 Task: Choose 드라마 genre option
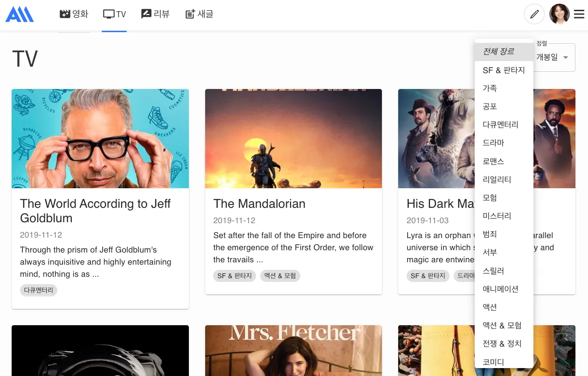coord(504,143)
